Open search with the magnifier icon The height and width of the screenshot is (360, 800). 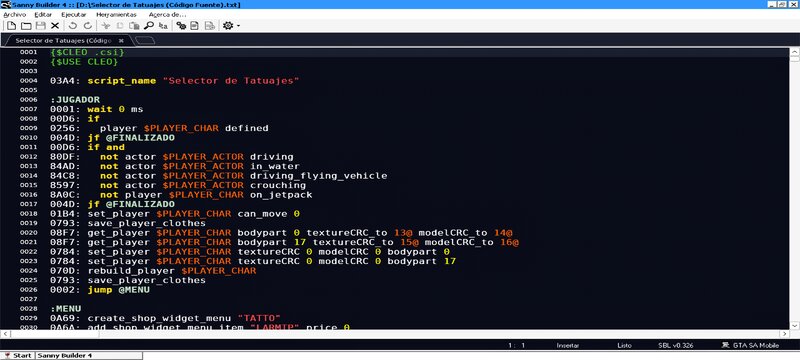coord(149,25)
